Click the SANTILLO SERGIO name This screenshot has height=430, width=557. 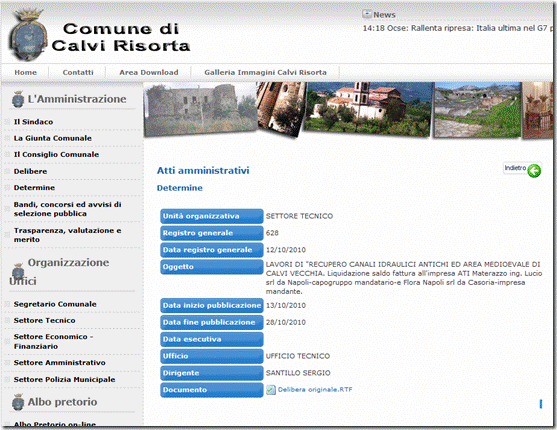click(298, 373)
